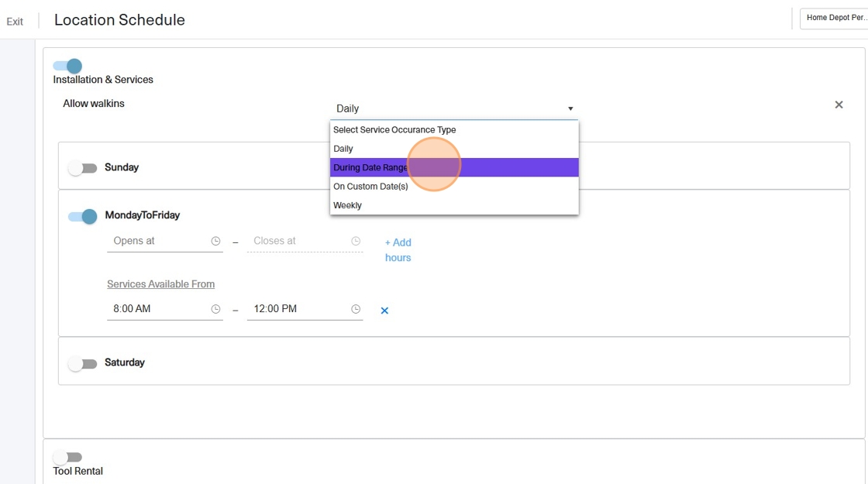Choose the Weekly occurrence option

pyautogui.click(x=348, y=205)
